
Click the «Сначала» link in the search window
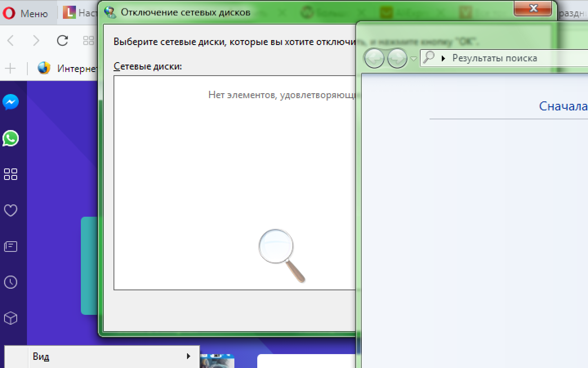(x=563, y=106)
